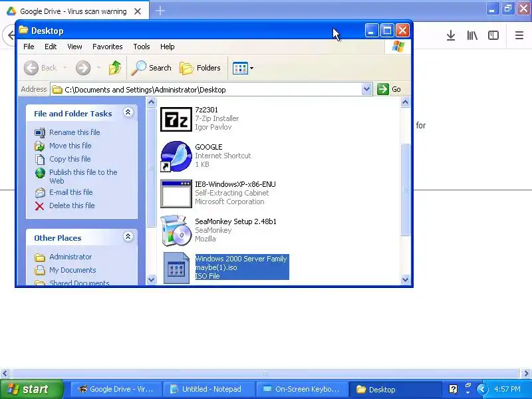Viewport: 532px width, 399px height.
Task: Open browser Downloads arrow icon
Action: tap(451, 35)
